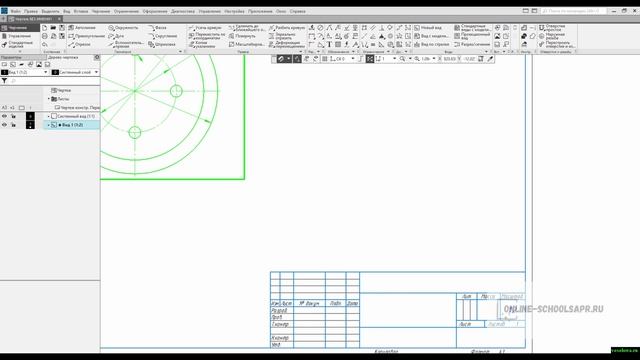Choose Удлинить до ближайшего объекта tool
Screen dimensions: 640x360
pos(247,28)
